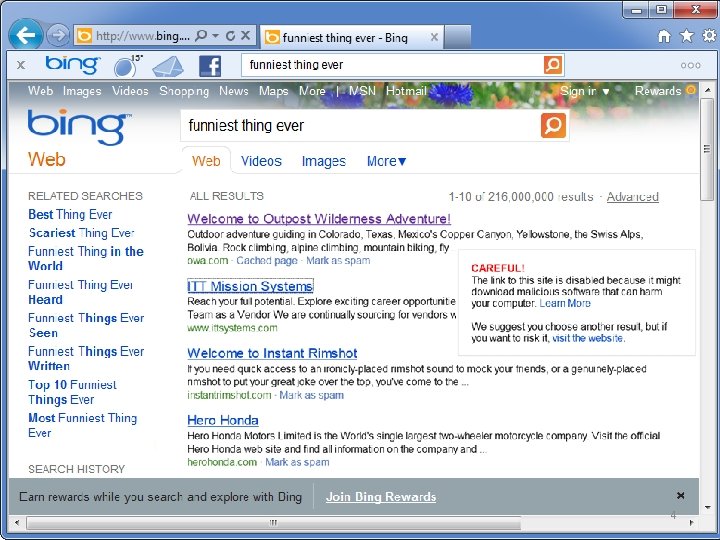Switch to the Videos results tab
This screenshot has width=720, height=540.
tap(261, 161)
